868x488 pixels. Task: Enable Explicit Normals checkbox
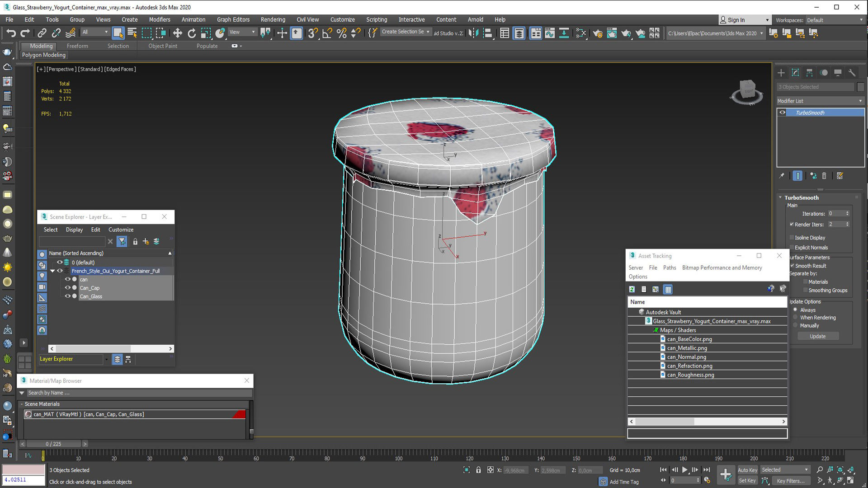792,247
